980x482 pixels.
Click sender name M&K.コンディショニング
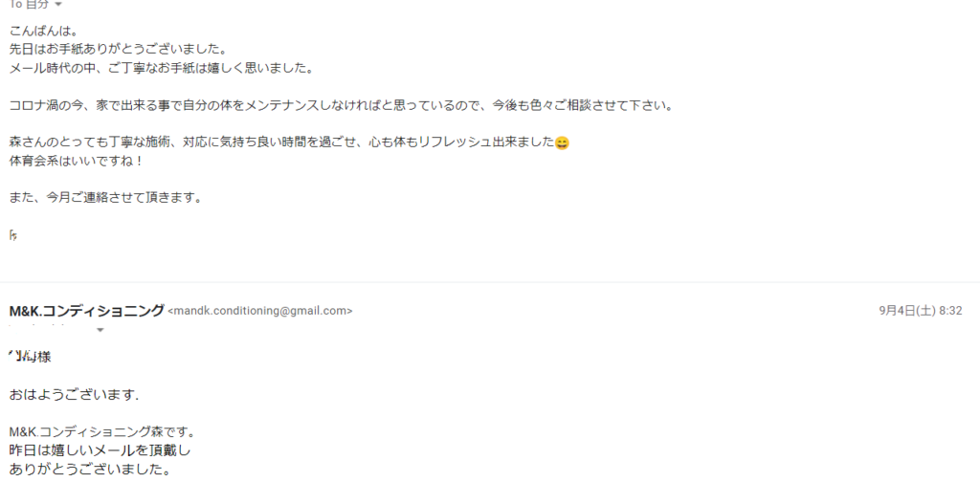tap(87, 310)
